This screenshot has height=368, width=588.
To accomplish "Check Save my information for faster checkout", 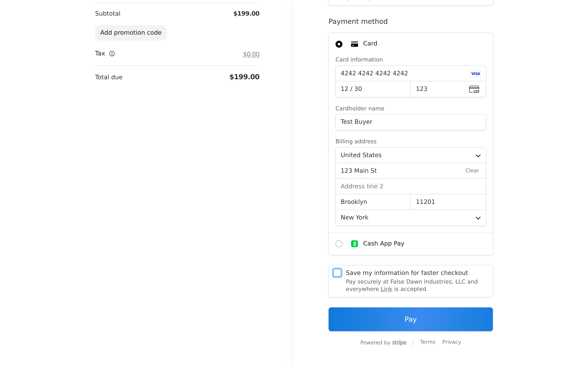I will (x=337, y=273).
